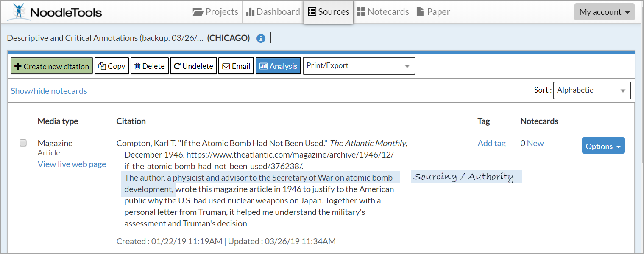
Task: Expand the Options menu for citation
Action: (603, 146)
